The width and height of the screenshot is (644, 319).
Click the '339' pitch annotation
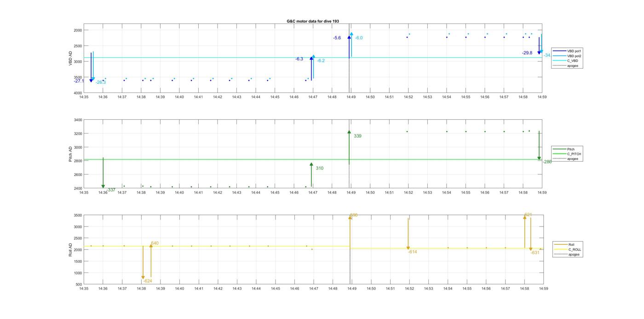pos(357,136)
